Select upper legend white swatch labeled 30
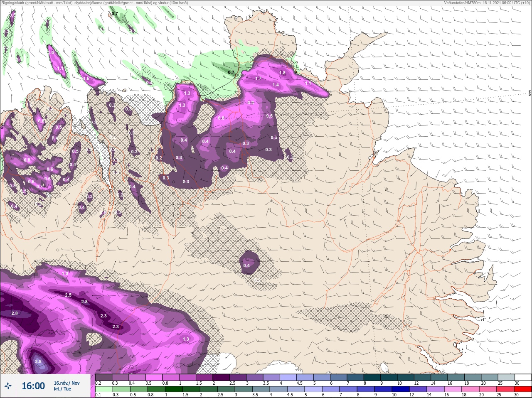Image resolution: width=532 pixels, height=398 pixels. pyautogui.click(x=523, y=378)
